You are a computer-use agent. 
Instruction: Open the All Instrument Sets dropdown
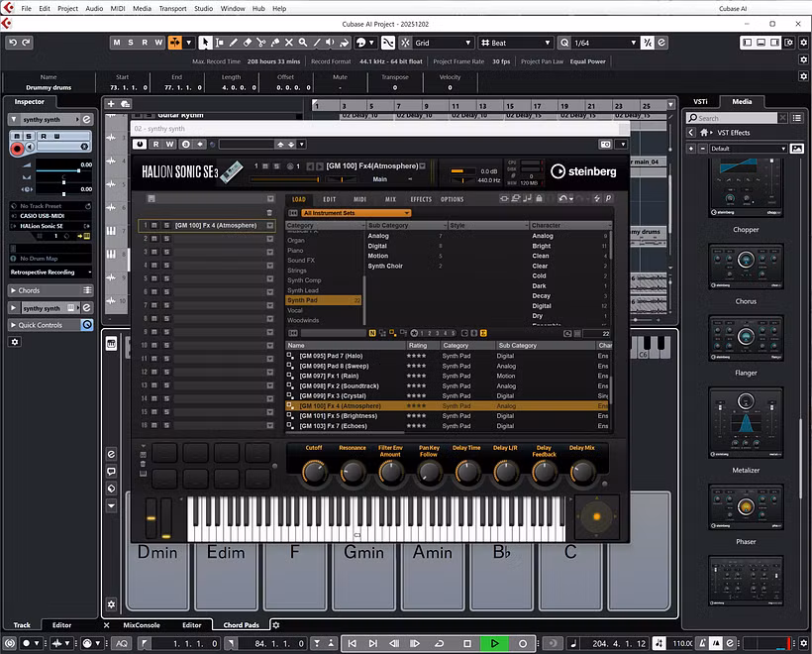[356, 213]
